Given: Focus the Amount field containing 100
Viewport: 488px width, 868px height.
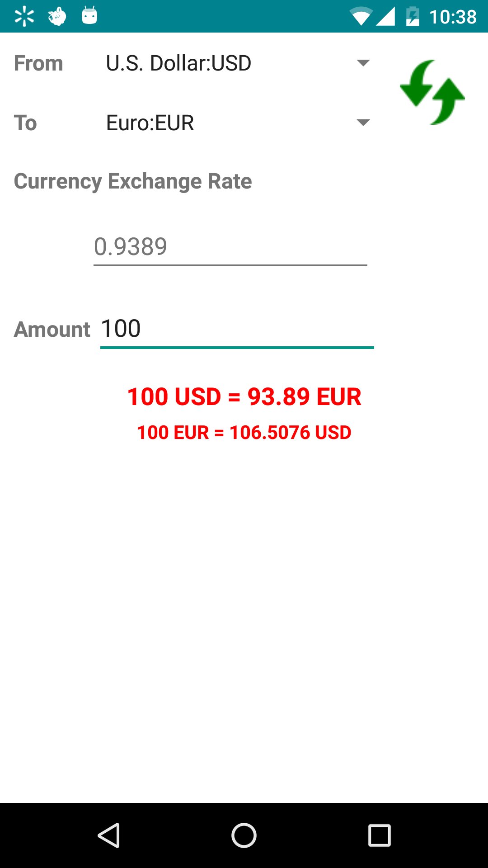Looking at the screenshot, I should point(237,329).
